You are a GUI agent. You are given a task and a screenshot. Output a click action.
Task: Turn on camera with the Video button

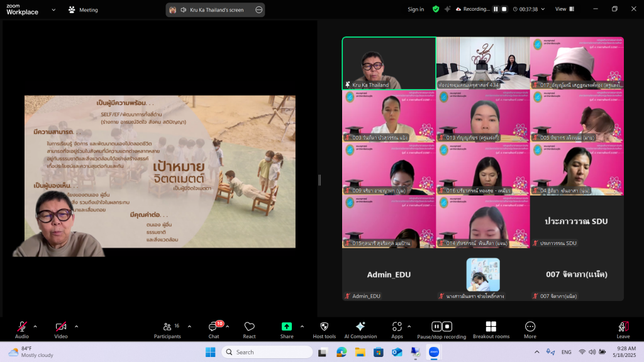click(60, 327)
